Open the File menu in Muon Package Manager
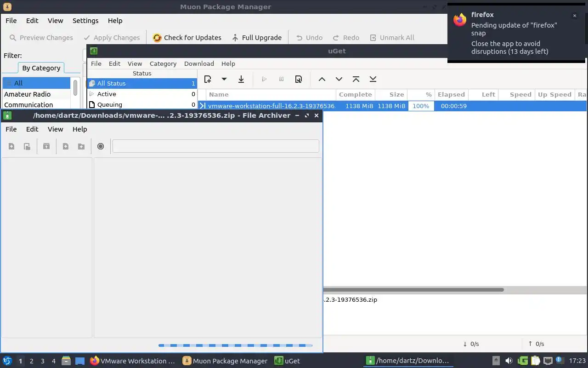The image size is (588, 368). pyautogui.click(x=11, y=21)
